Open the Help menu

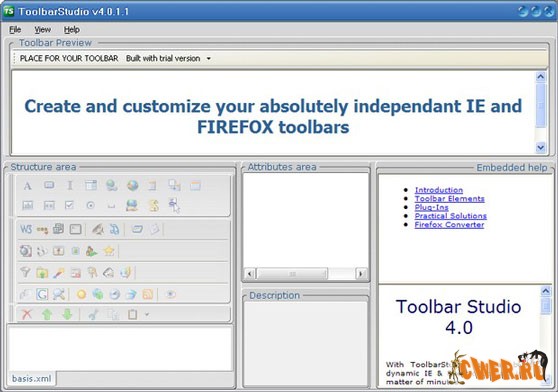click(72, 30)
